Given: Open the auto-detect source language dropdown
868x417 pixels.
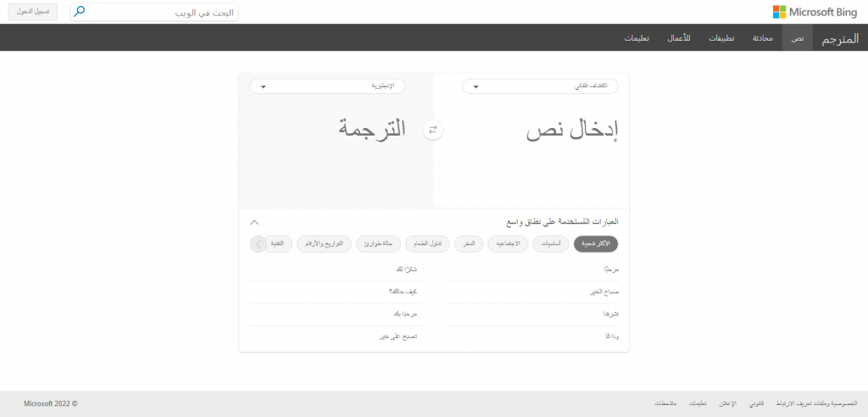Looking at the screenshot, I should point(540,86).
